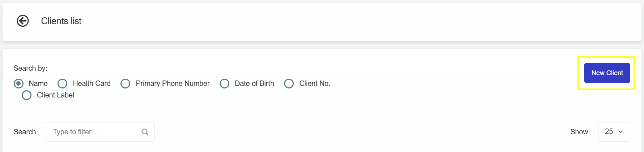Click the 'Show:' label text
644x152 pixels.
click(580, 132)
